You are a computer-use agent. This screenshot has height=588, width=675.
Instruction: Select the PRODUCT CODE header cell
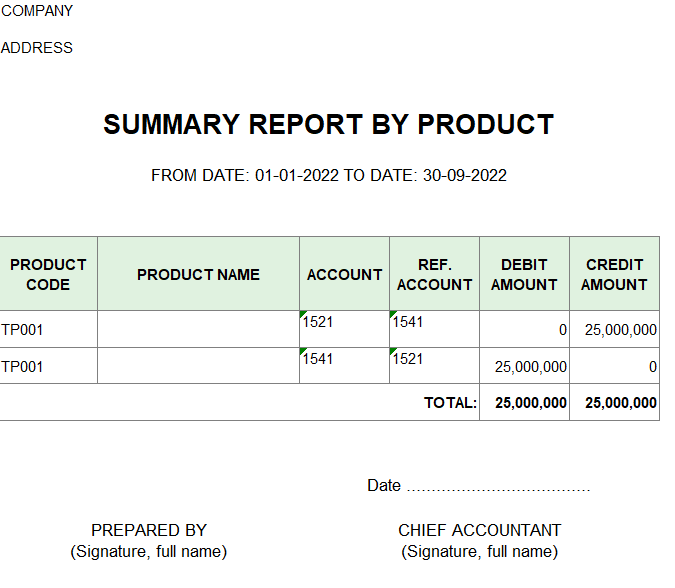pos(48,274)
